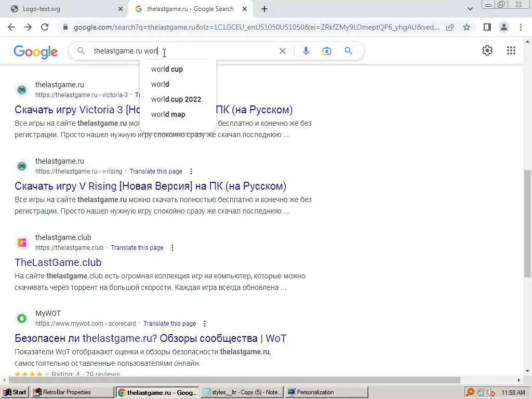
Task: Click thelastgame.club favicon
Action: (22, 243)
